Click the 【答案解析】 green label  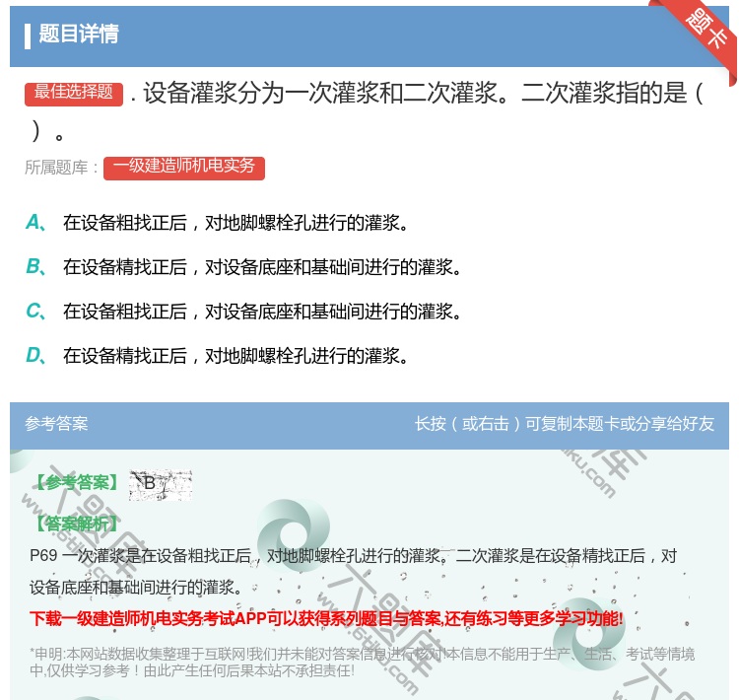click(77, 524)
